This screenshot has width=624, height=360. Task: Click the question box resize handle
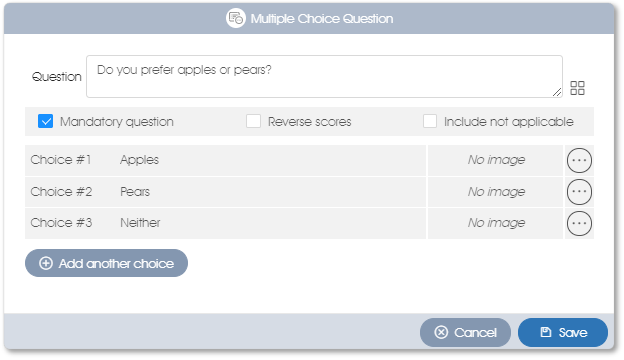click(x=557, y=92)
